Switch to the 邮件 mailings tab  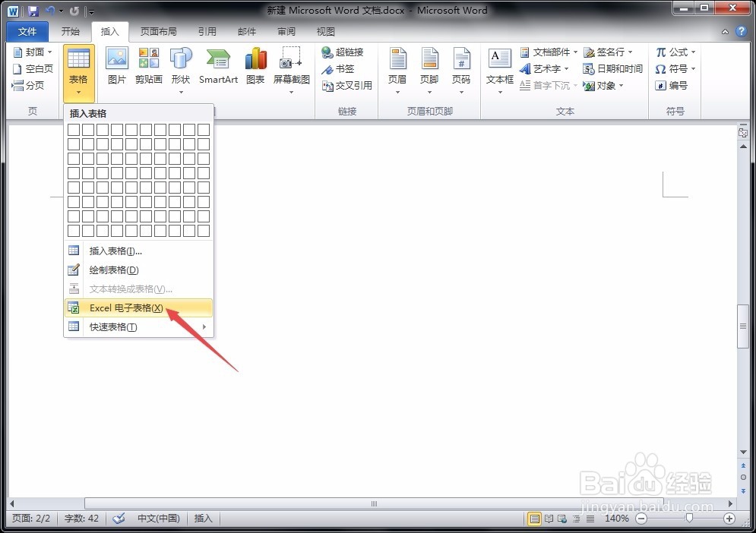click(247, 32)
